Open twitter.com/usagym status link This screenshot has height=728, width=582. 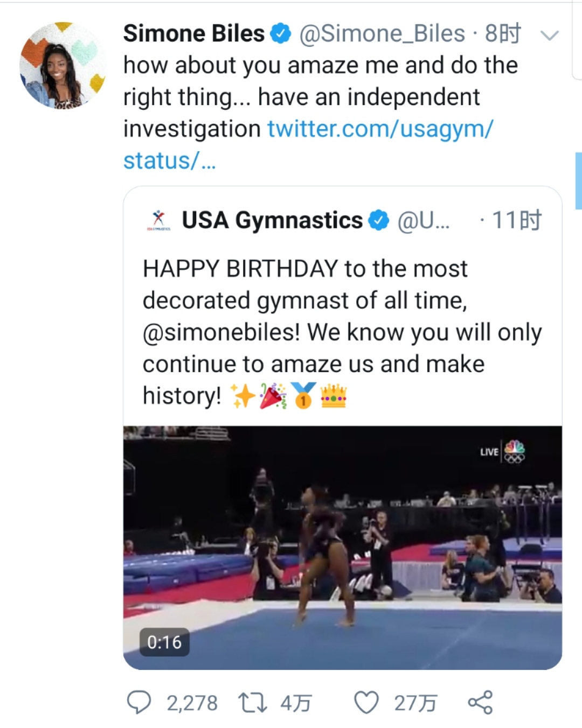pyautogui.click(x=380, y=129)
